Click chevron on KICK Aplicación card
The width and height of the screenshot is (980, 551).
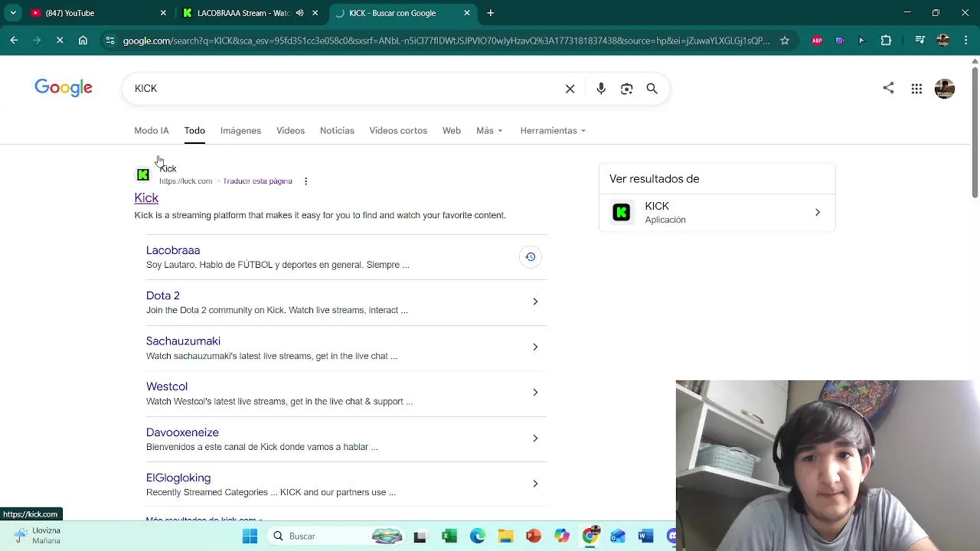[x=817, y=213]
